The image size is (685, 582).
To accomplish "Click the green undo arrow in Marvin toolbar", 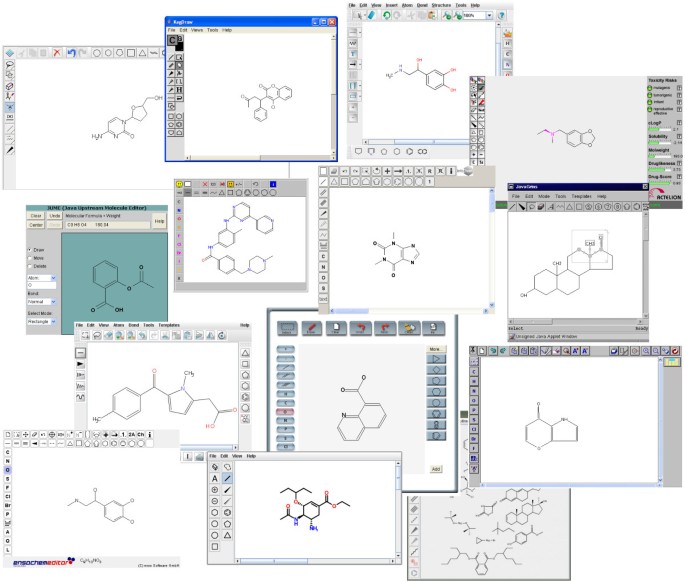I will (x=387, y=15).
